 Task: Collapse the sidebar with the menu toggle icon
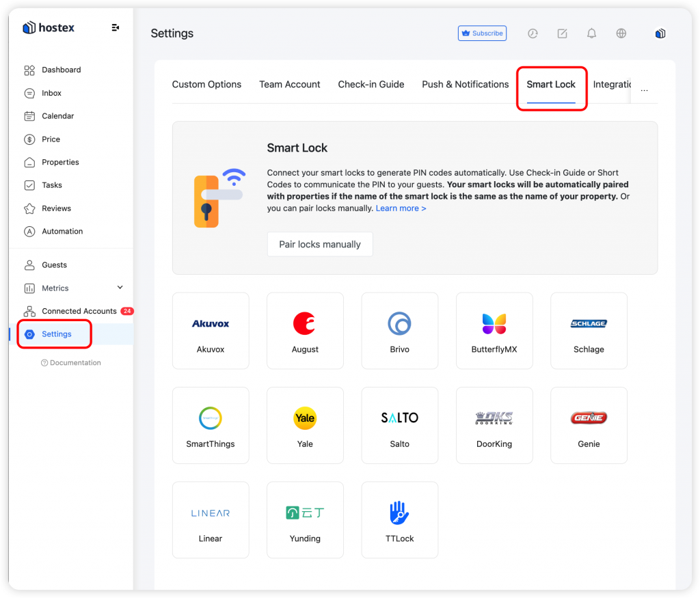115,27
